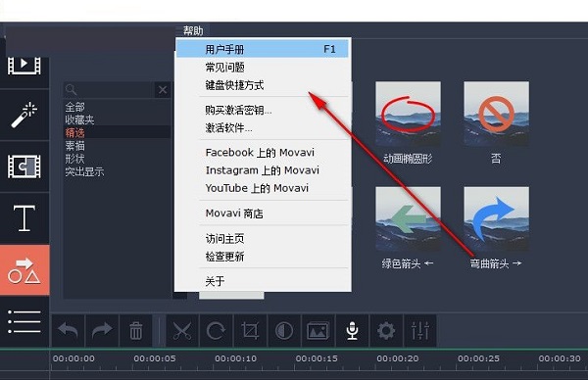
Task: Select the 全部 category
Action: point(75,107)
